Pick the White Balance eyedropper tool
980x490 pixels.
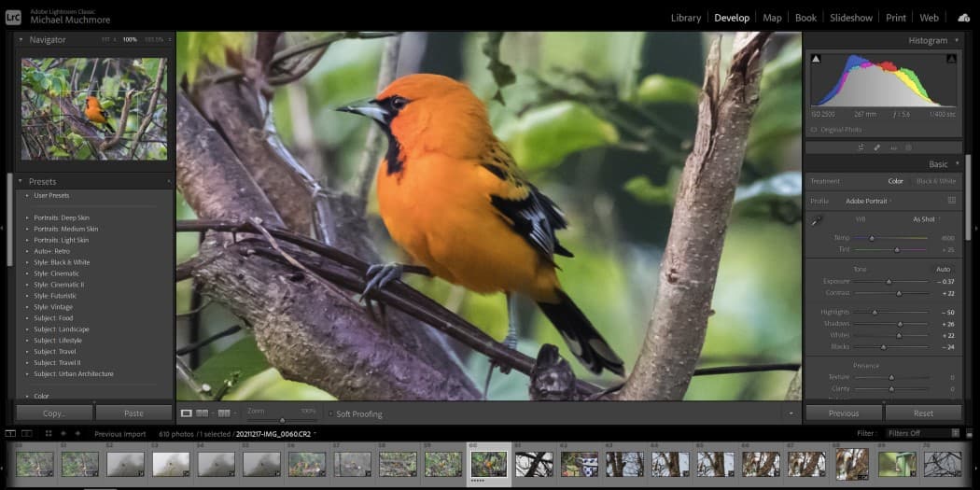[818, 220]
